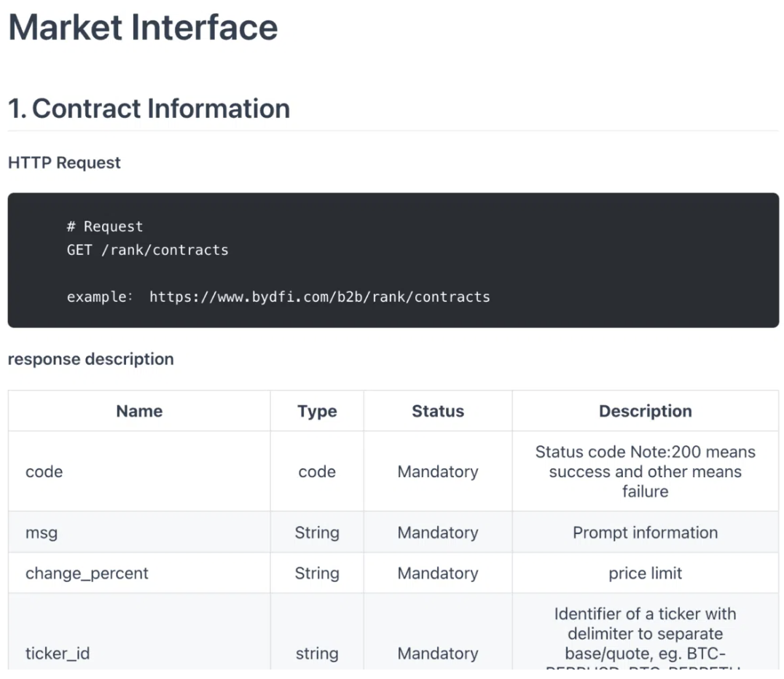Click the example bydfi.com URL
This screenshot has height=679, width=784.
click(x=319, y=297)
